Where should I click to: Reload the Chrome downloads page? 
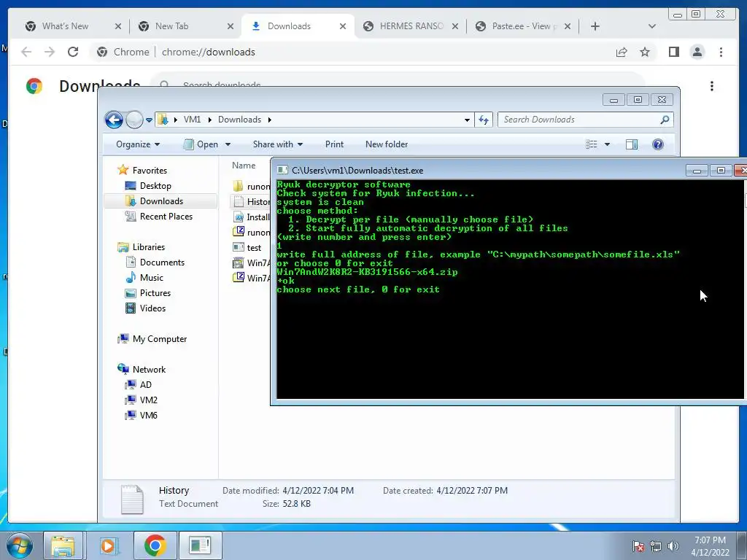[73, 52]
